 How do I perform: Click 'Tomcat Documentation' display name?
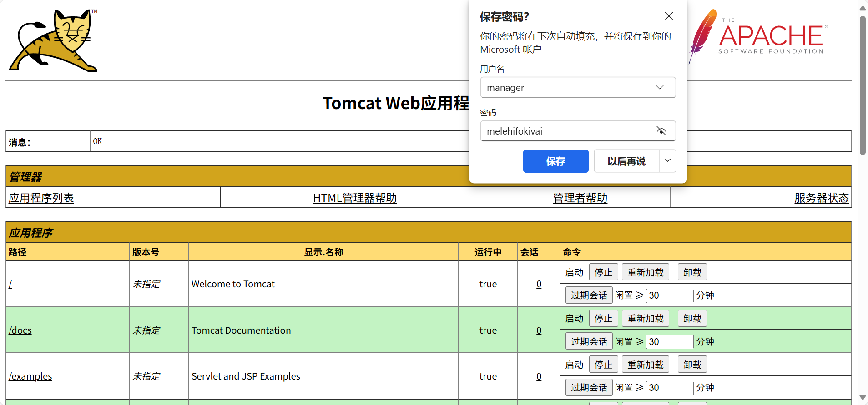click(x=241, y=330)
